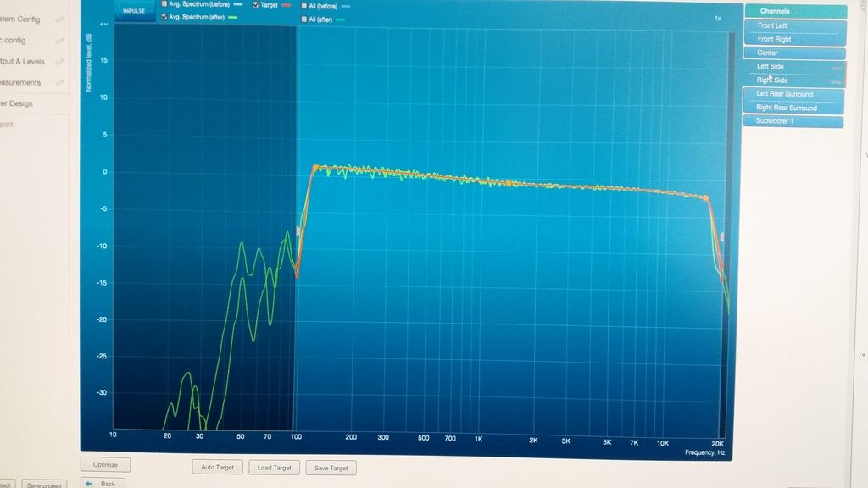Click the Save project button
The width and height of the screenshot is (868, 488).
44,485
